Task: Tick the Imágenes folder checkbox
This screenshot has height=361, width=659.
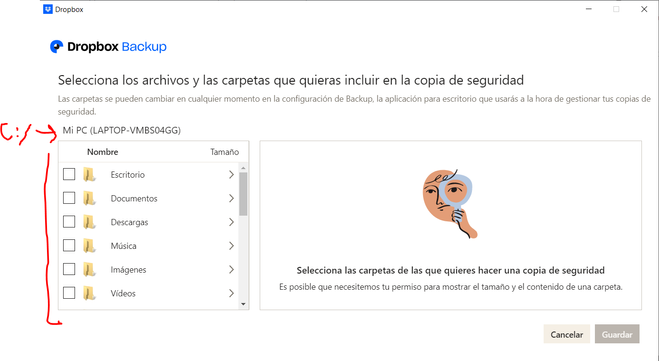Action: [69, 269]
